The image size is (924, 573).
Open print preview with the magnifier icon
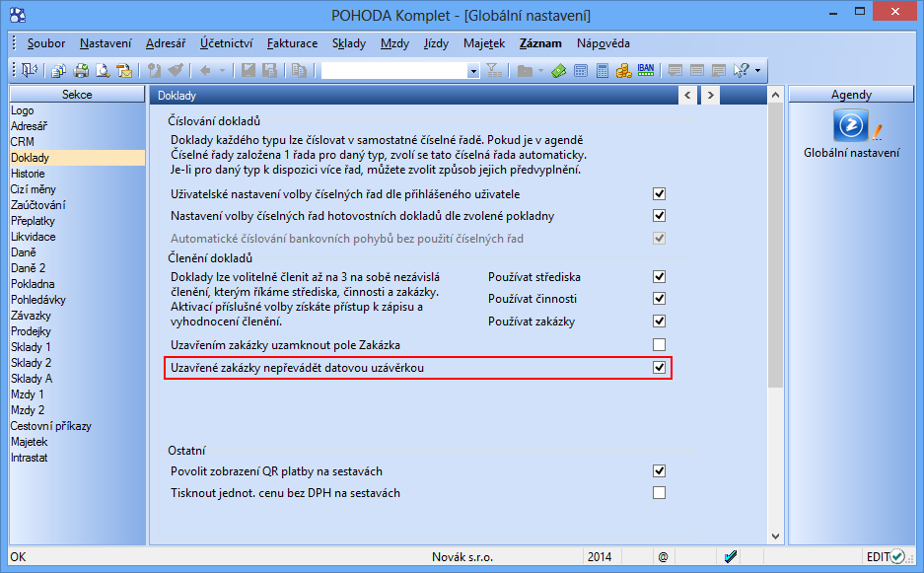tap(104, 71)
